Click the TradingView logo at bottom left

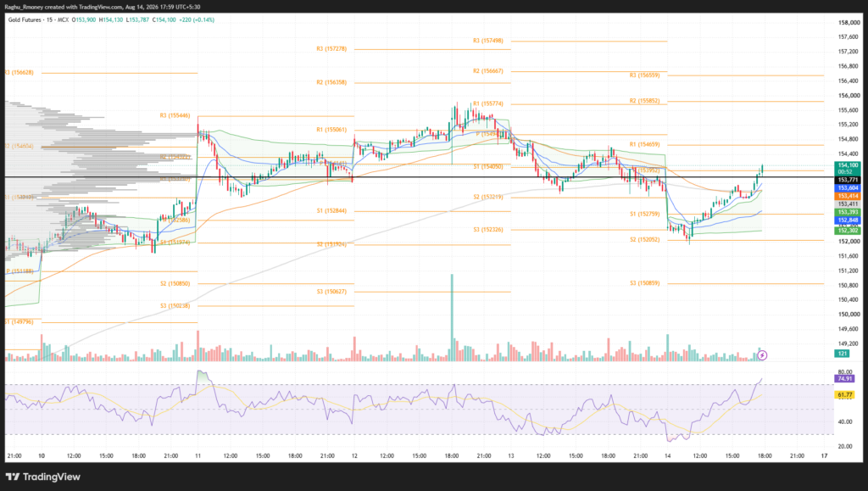42,477
